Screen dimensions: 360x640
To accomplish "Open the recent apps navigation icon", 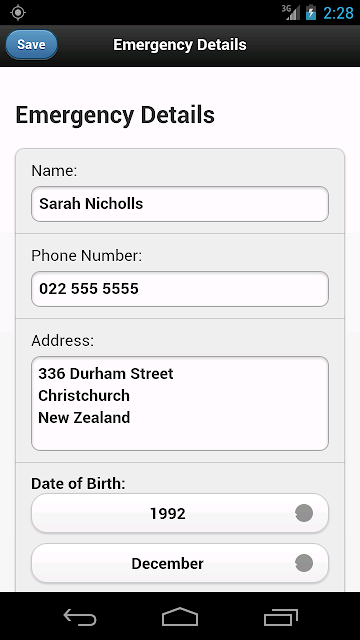I will point(280,617).
